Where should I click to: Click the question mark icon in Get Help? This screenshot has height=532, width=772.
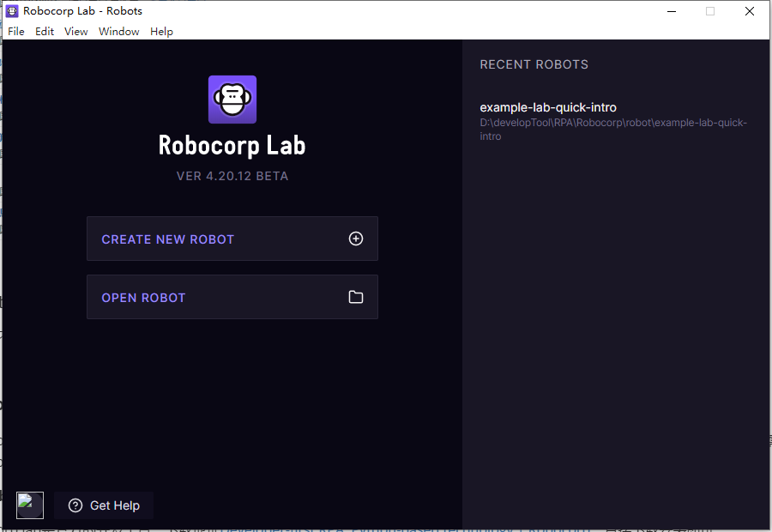(x=75, y=505)
